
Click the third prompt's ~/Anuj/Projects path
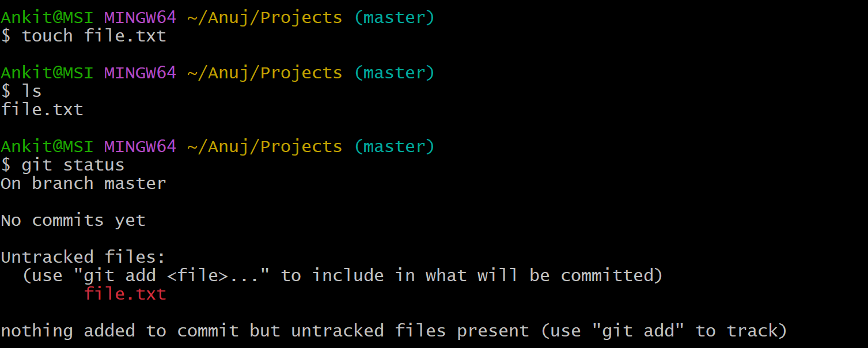[265, 147]
